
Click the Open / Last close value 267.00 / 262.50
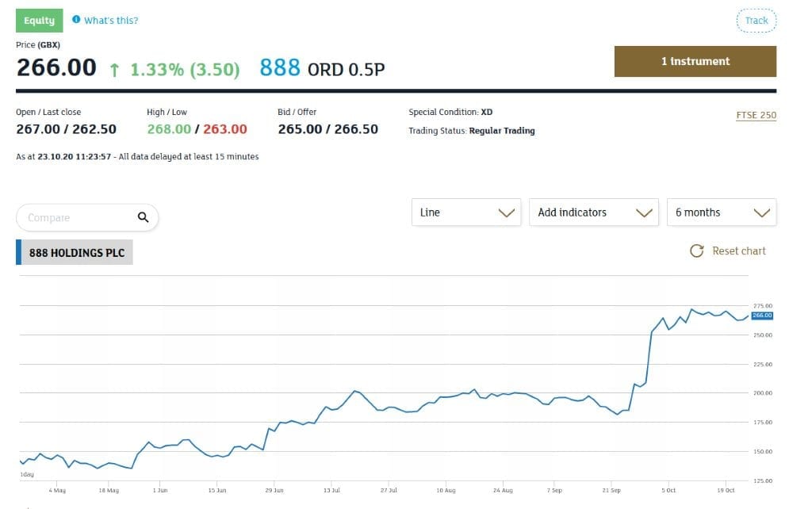pos(67,129)
